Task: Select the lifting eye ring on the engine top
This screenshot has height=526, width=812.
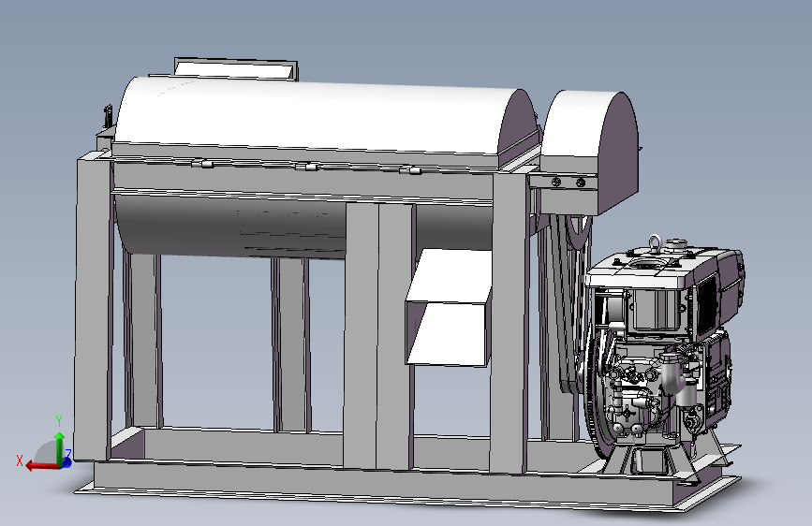Action: [655, 243]
